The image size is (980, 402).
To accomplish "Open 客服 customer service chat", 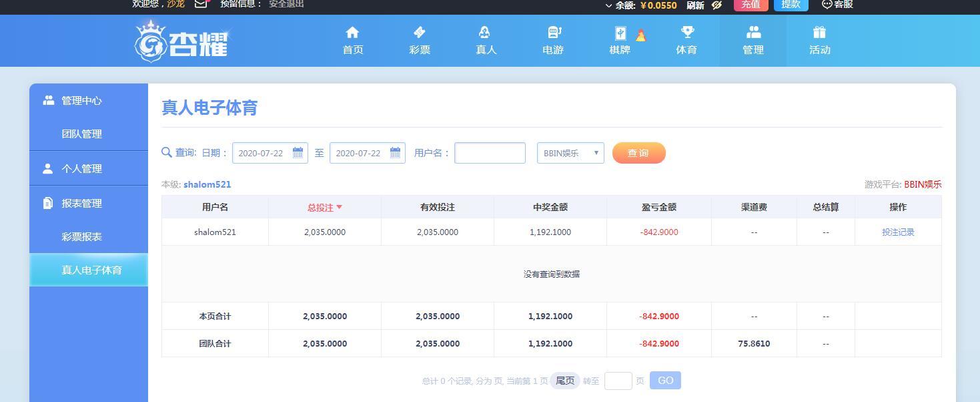I will [837, 4].
